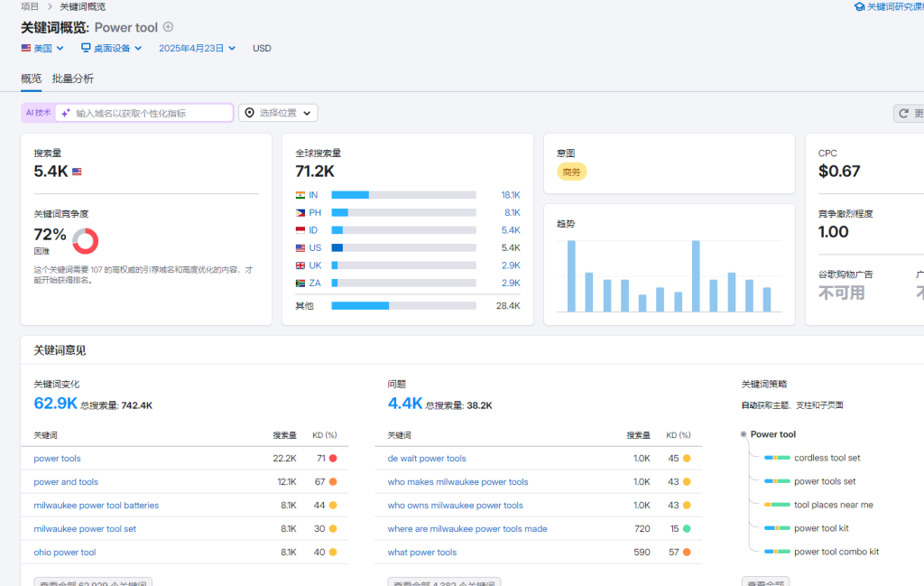Click the 关键词概览 breadcrumb
This screenshot has width=924, height=586.
click(82, 6)
